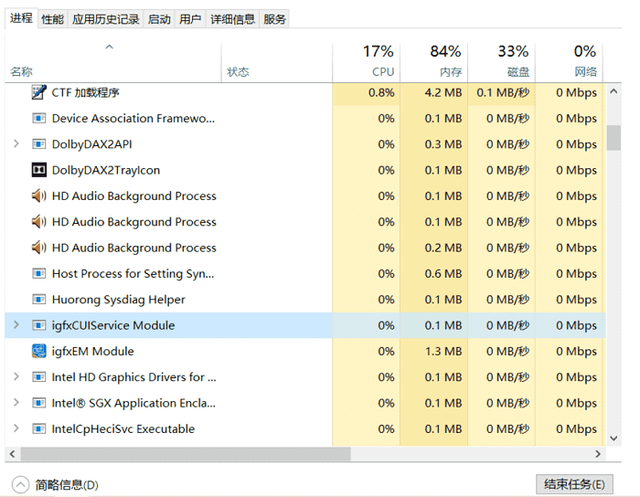Expand the DolbyDAX2API process group
The image size is (640, 497).
point(16,144)
